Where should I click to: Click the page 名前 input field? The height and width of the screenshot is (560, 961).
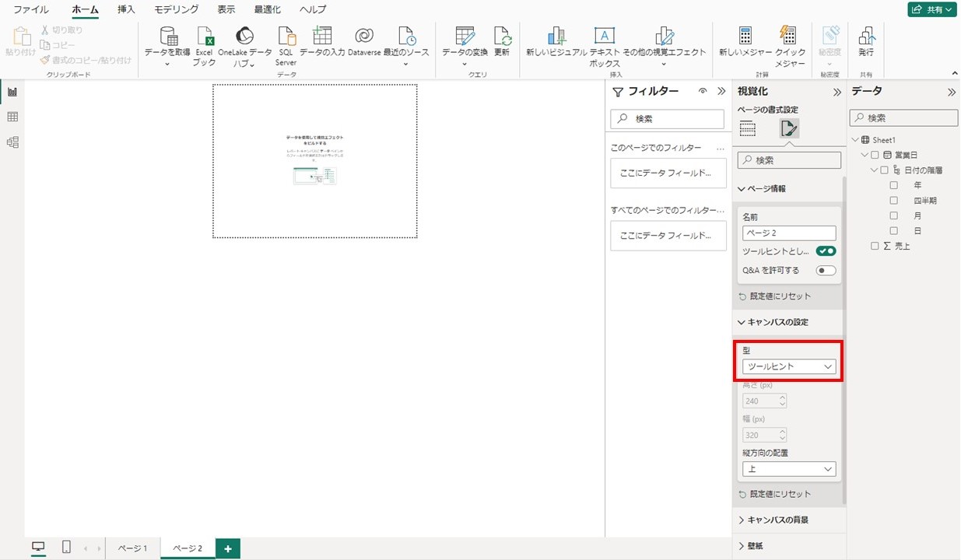[789, 233]
